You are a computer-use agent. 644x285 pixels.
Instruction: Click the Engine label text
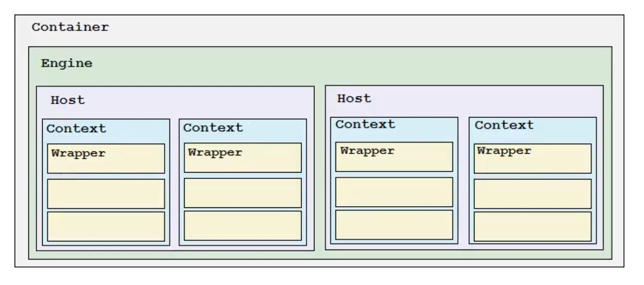pos(66,63)
